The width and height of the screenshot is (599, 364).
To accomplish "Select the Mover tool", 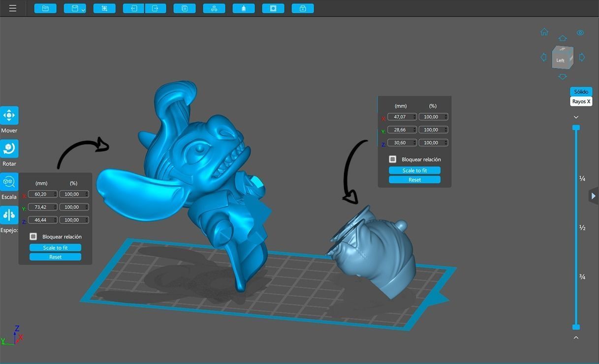I will pyautogui.click(x=9, y=116).
